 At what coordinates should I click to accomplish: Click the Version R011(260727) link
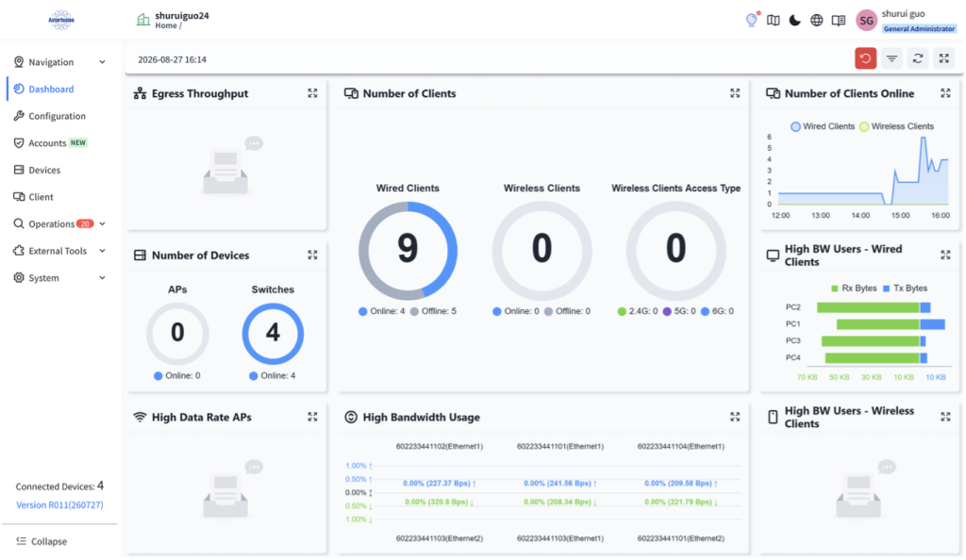click(x=59, y=504)
